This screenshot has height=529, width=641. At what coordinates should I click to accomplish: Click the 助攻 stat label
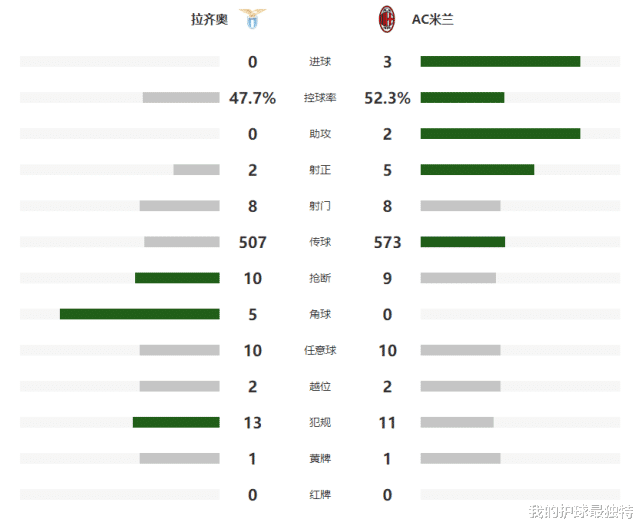320,134
